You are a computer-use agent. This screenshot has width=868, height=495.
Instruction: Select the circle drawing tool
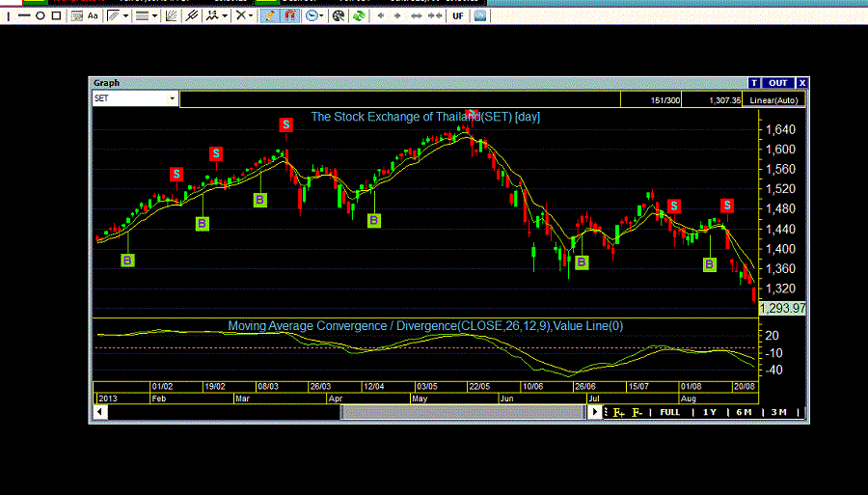40,16
